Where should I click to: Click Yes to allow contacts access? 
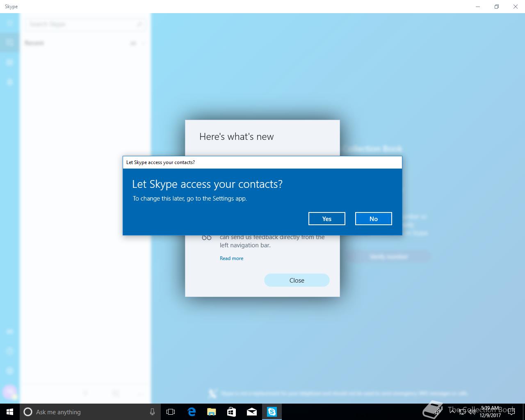327,219
